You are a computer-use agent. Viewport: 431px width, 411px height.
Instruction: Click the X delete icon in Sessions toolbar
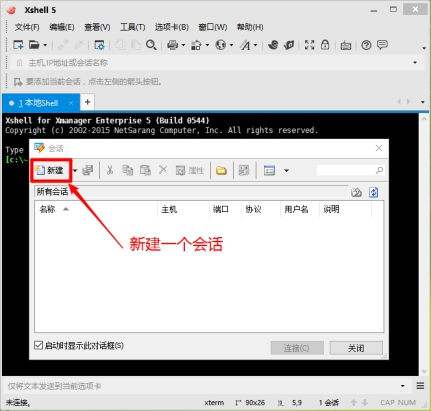[163, 170]
